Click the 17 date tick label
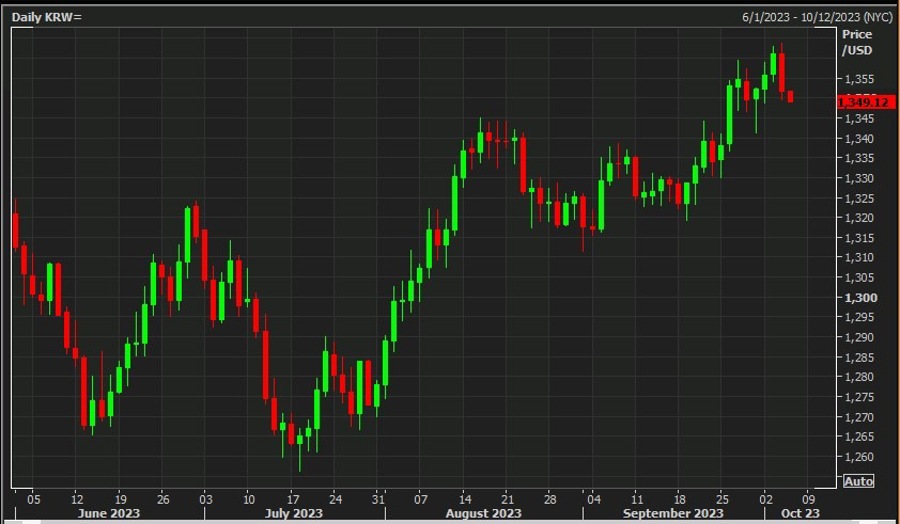Screen dimensions: 900x524 coord(292,498)
